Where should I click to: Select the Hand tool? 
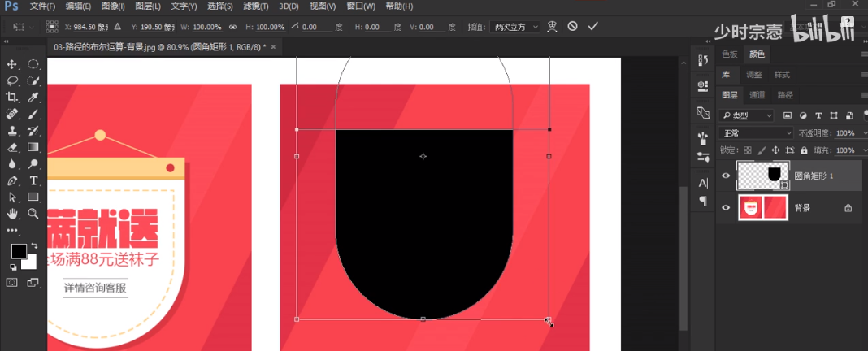[x=12, y=213]
